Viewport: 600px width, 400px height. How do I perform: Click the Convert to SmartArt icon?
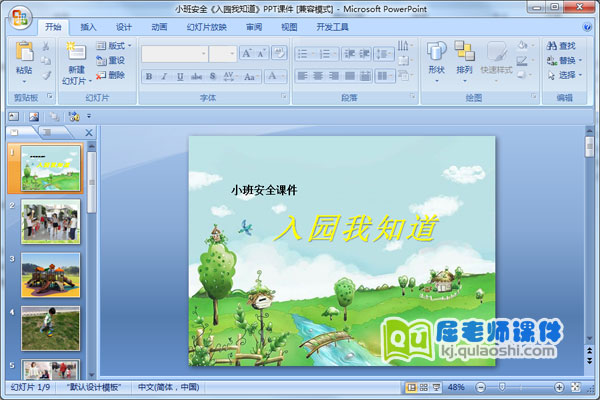click(x=405, y=75)
